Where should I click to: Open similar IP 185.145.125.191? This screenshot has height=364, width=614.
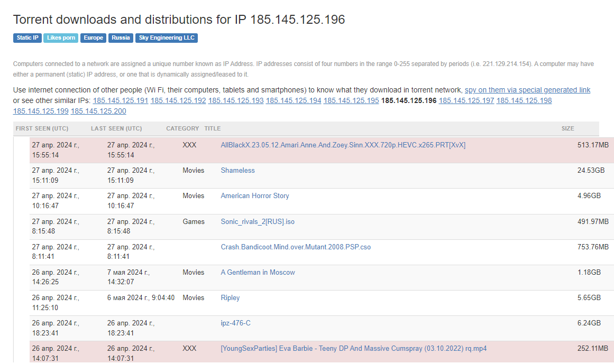coord(121,100)
